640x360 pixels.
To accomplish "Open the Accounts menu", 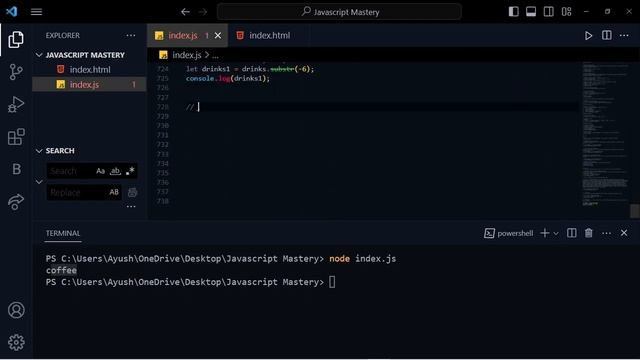I will [x=16, y=310].
